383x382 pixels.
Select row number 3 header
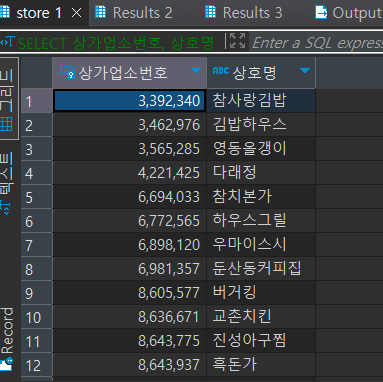pos(37,149)
